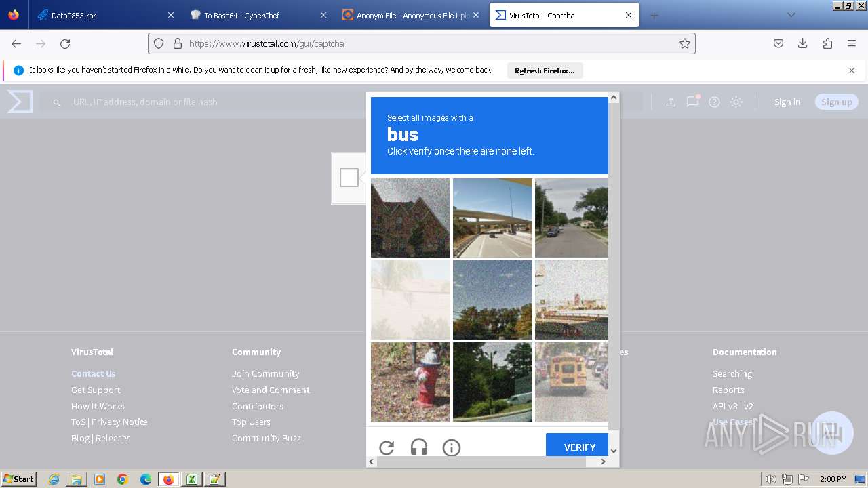Dismiss the Firefox refresh notification bar
Screen dimensions: 868x488
click(x=852, y=70)
